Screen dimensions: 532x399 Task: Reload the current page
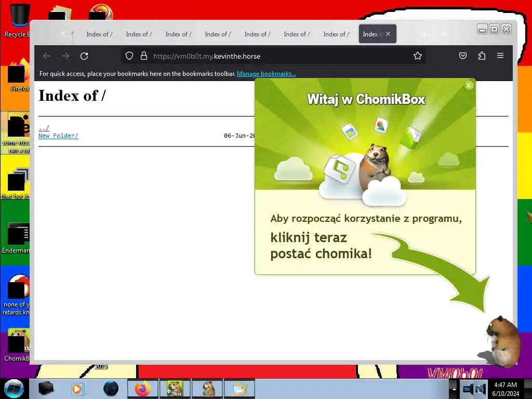[84, 56]
